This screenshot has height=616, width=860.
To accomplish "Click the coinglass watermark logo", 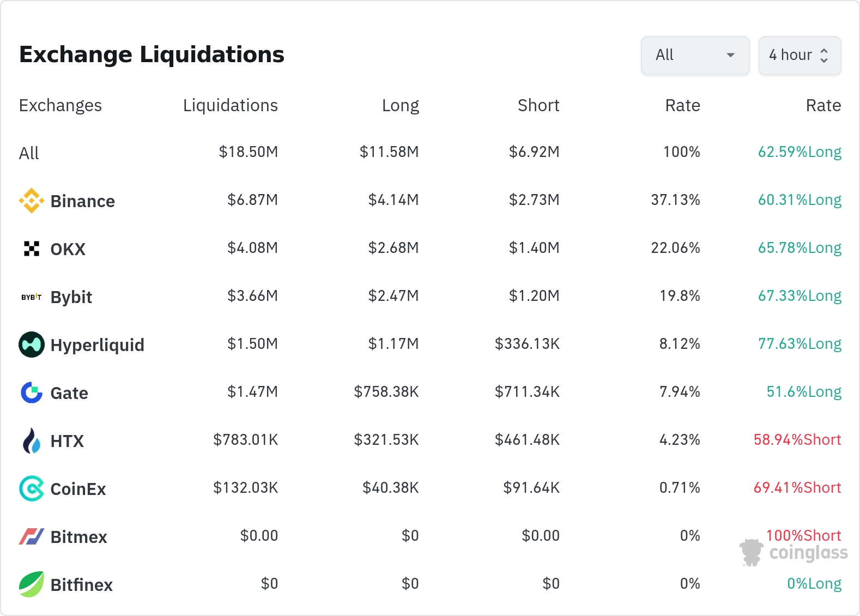I will (794, 553).
